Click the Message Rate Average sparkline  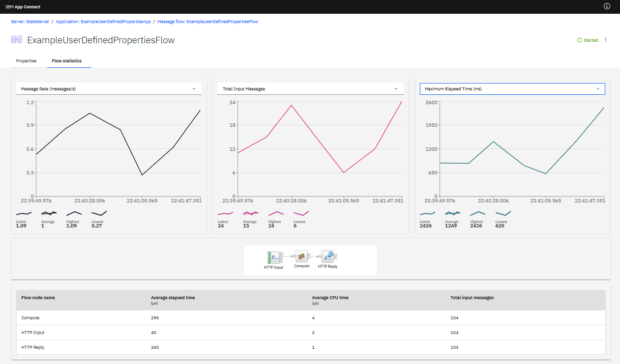(x=49, y=213)
